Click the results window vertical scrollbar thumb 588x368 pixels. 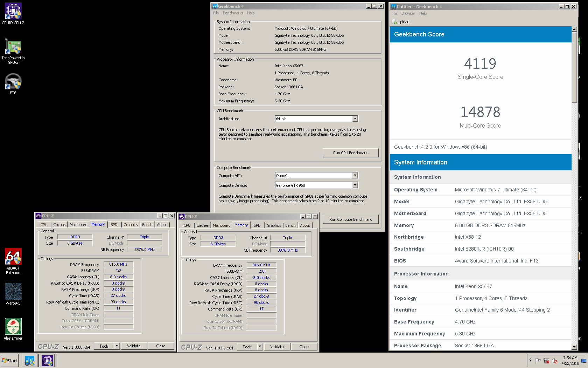tap(574, 67)
